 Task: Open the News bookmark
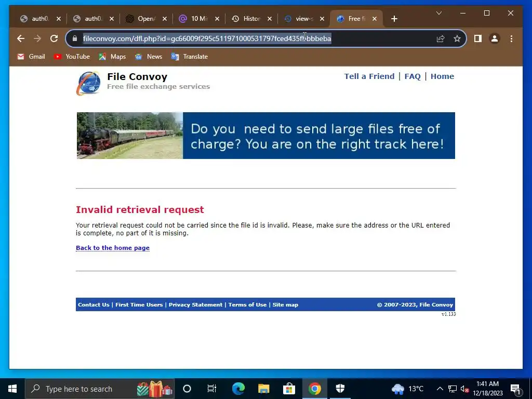(x=149, y=57)
